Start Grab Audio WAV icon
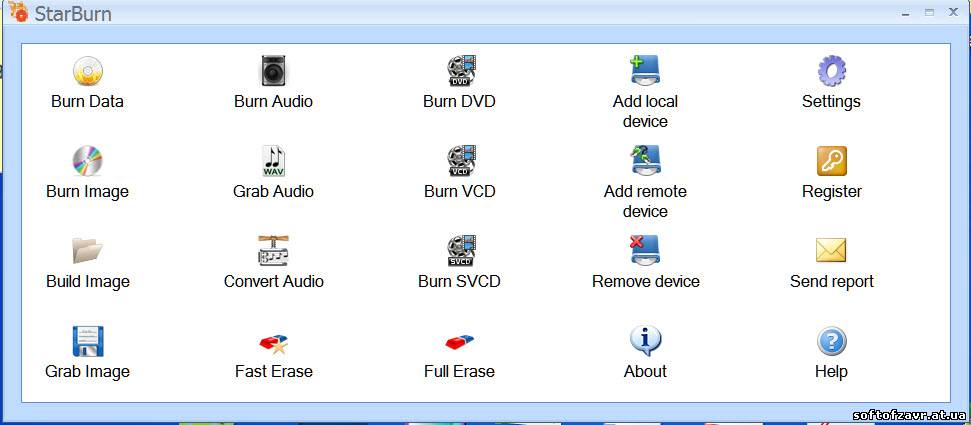The height and width of the screenshot is (425, 971). coord(273,161)
